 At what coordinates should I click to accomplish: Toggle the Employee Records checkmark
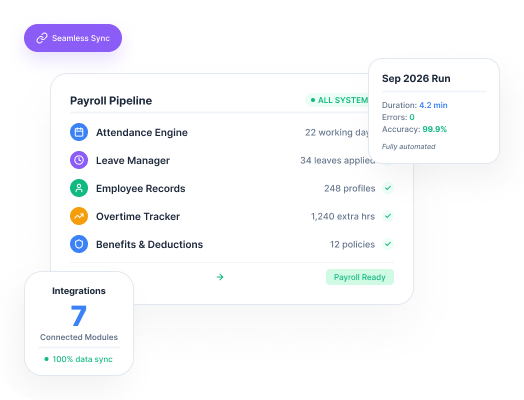(x=388, y=188)
